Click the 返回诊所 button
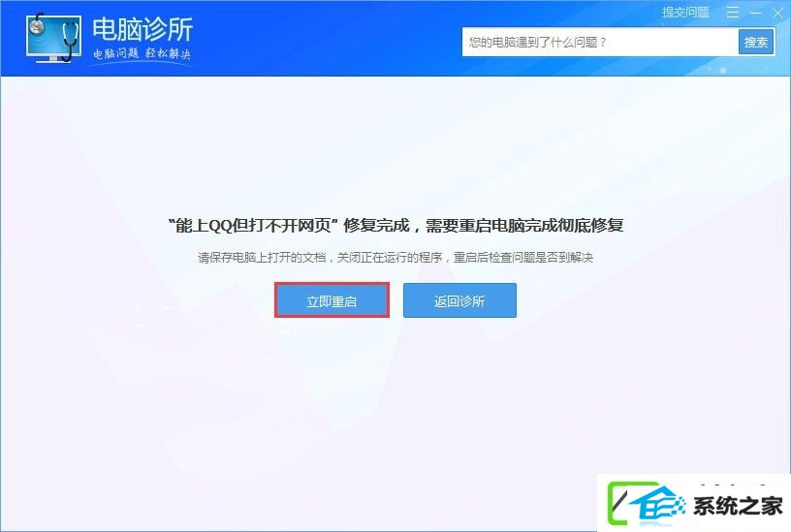 [x=459, y=300]
